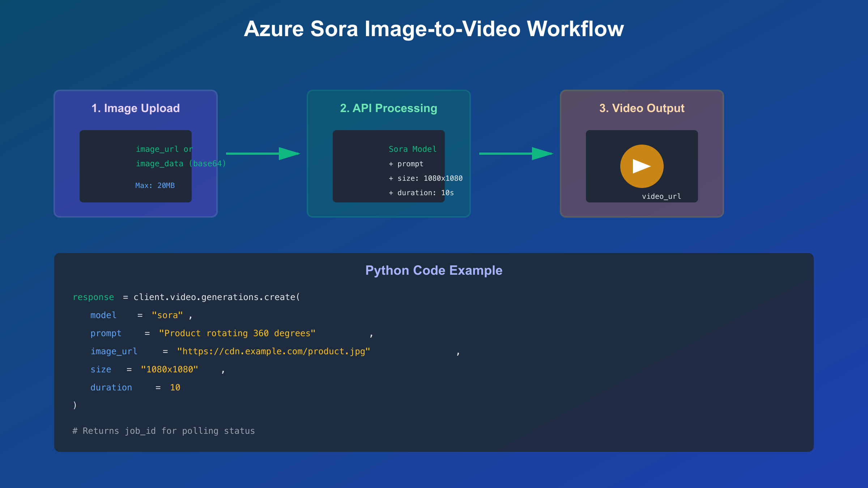Click the 'Max: 20MB' text
868x488 pixels.
click(x=155, y=185)
